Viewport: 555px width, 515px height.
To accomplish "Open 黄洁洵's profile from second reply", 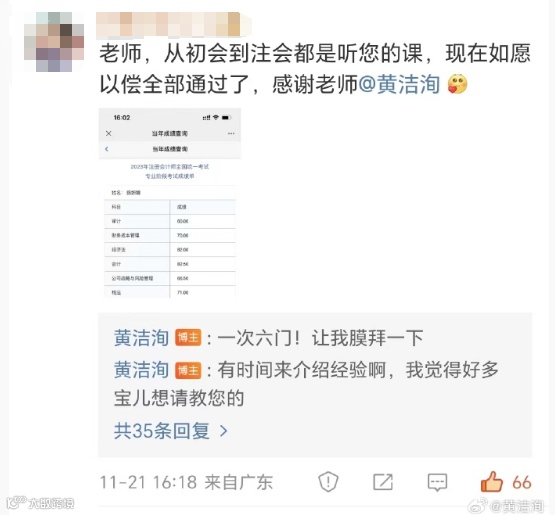I will pyautogui.click(x=142, y=370).
